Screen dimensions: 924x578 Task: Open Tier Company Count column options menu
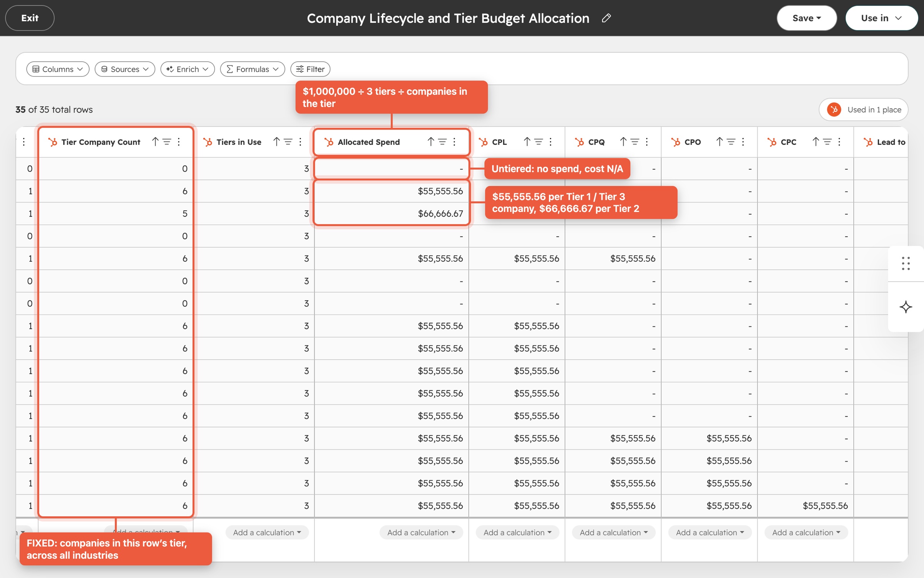(x=179, y=142)
